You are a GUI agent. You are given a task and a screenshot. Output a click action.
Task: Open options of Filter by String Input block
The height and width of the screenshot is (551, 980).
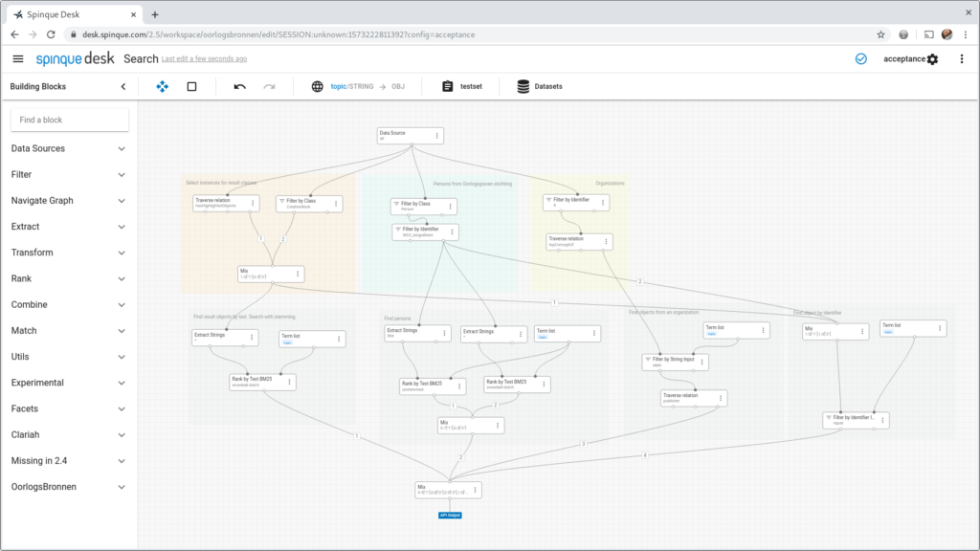coord(702,362)
